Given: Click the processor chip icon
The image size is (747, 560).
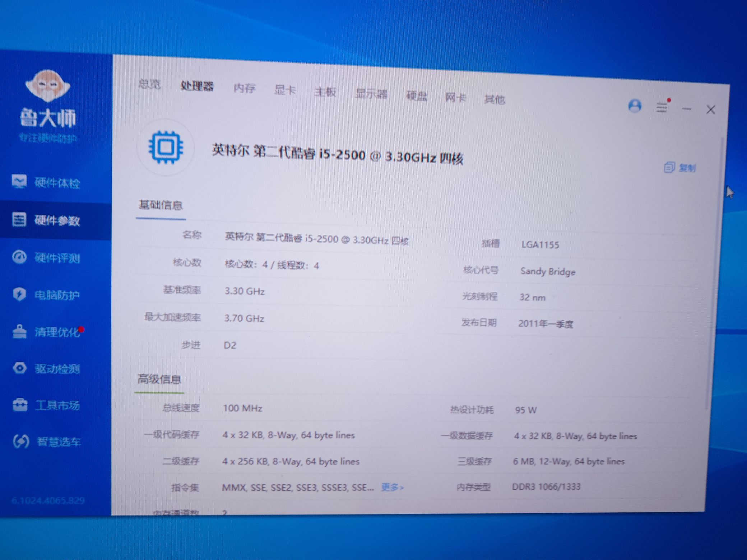Looking at the screenshot, I should click(166, 148).
